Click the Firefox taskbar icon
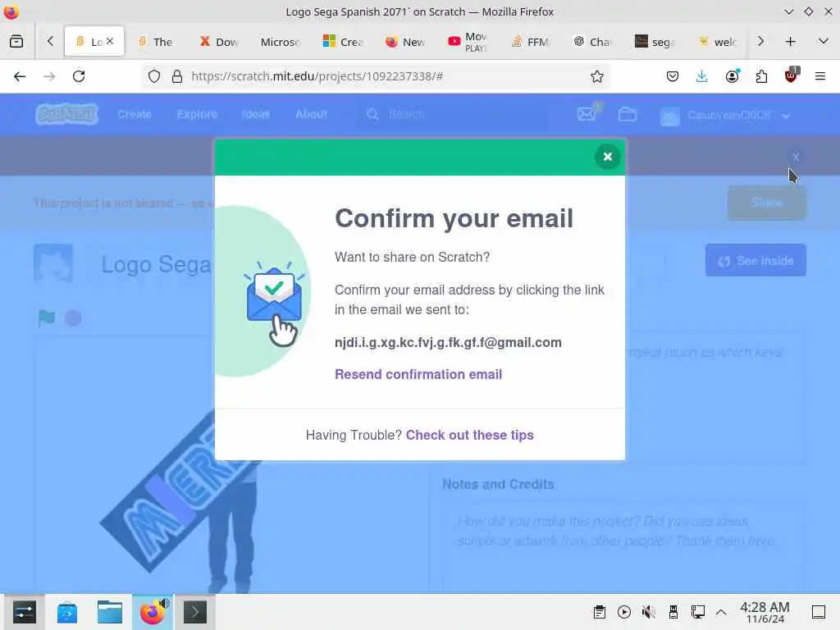Viewport: 840px width, 630px height. point(153,612)
